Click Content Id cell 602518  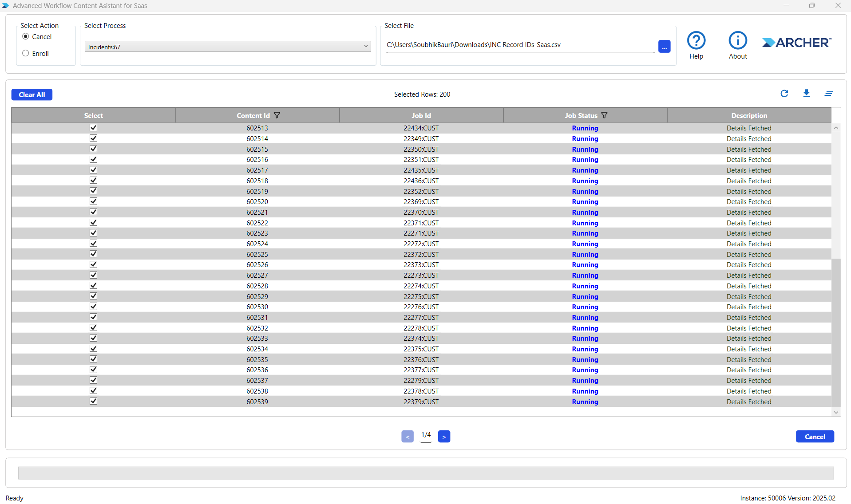pyautogui.click(x=257, y=181)
